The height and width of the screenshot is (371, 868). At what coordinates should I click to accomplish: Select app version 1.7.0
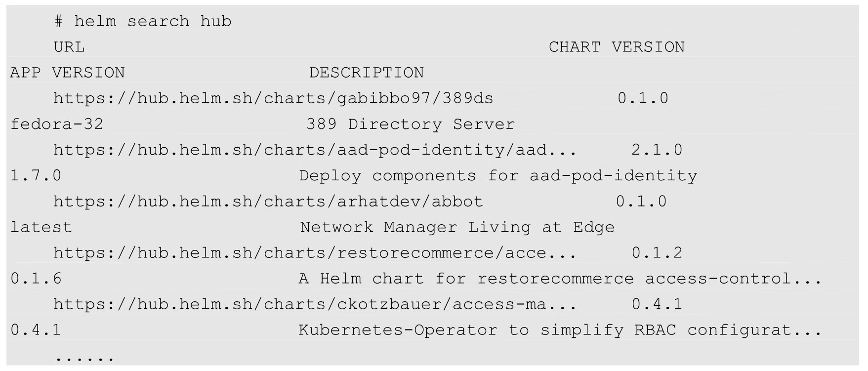(x=36, y=175)
